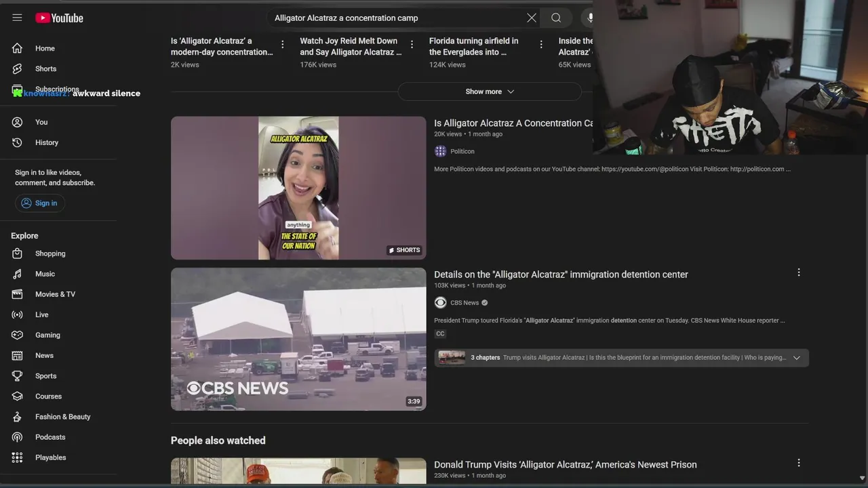Click the '176K views' text
This screenshot has width=868, height=488.
pos(318,65)
